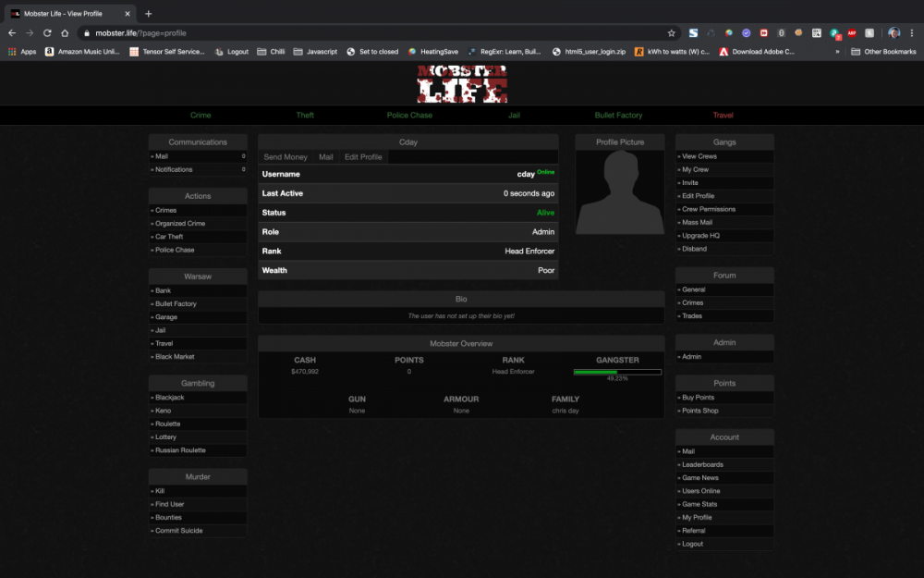Click the Gangster rank progress bar
This screenshot has width=924, height=578.
(x=616, y=371)
